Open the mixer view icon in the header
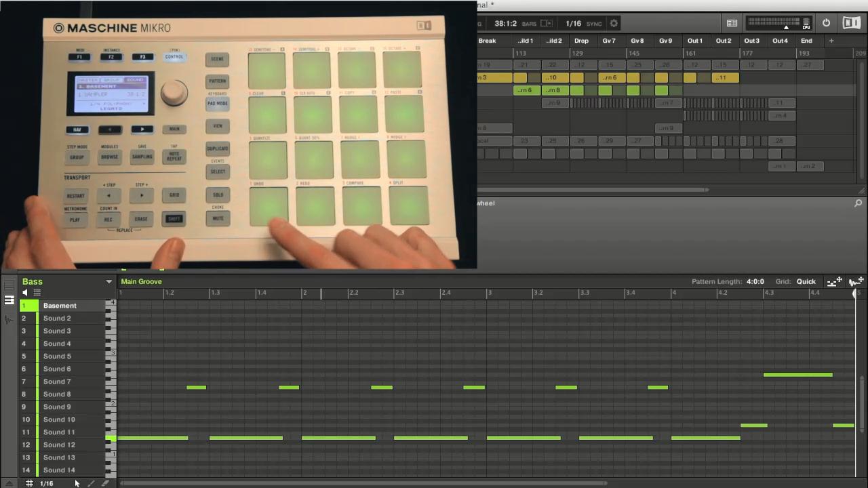 732,23
